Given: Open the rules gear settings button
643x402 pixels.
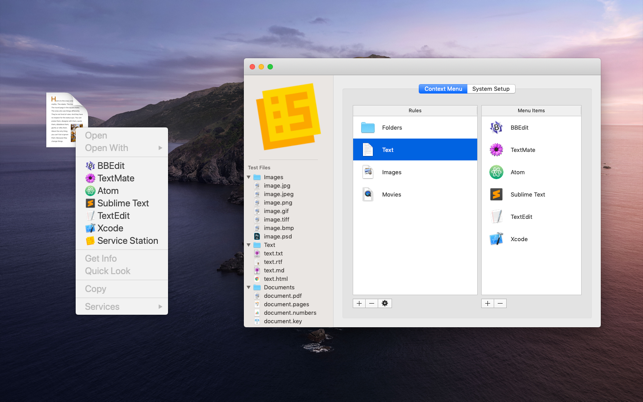Looking at the screenshot, I should tap(385, 303).
